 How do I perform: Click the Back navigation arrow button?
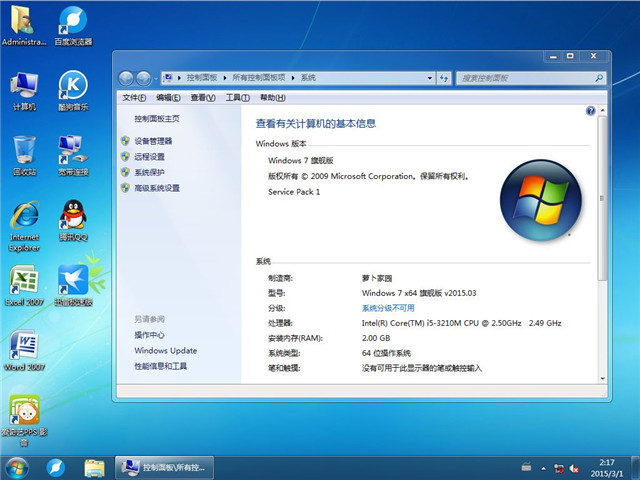pos(126,78)
